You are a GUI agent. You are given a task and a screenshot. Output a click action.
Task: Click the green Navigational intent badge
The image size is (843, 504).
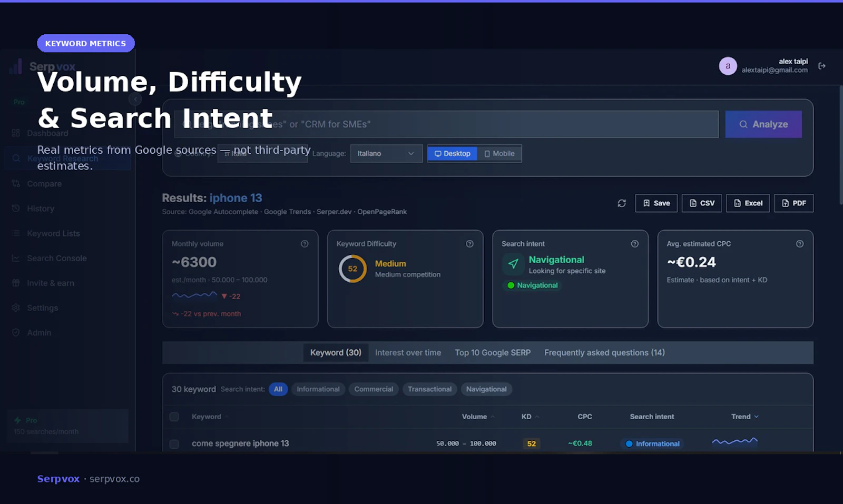[532, 285]
